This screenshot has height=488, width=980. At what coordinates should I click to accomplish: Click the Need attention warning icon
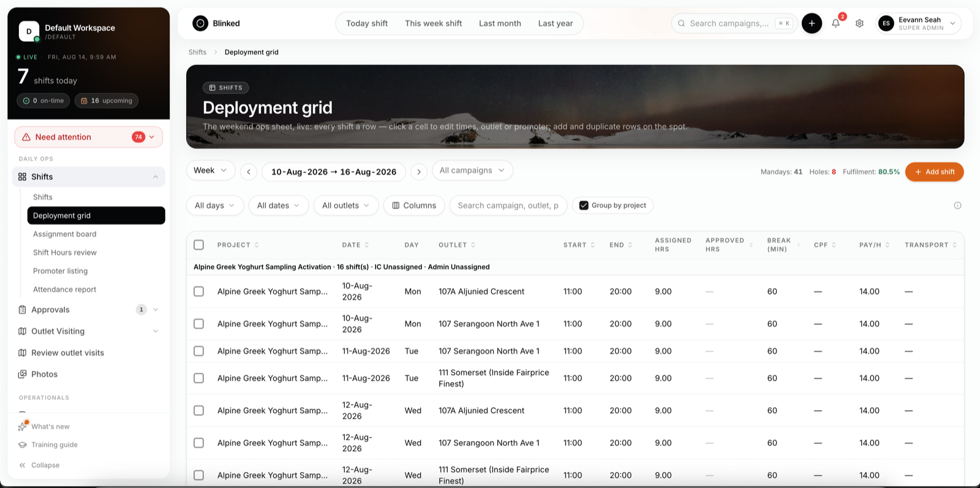26,137
